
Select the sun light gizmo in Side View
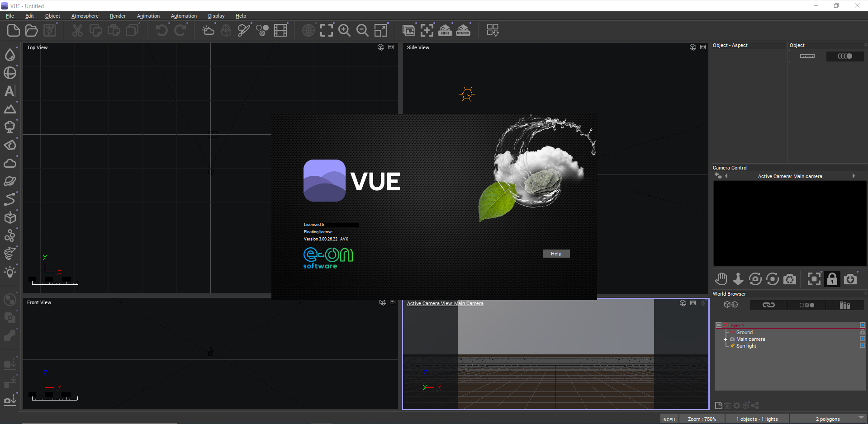(x=467, y=94)
